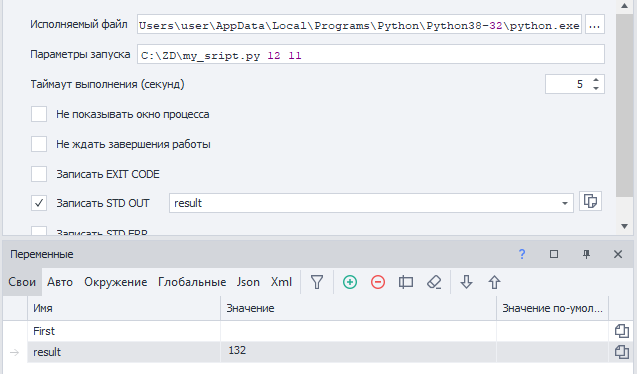The height and width of the screenshot is (374, 637).
Task: Move variable up with up arrow icon
Action: click(x=494, y=282)
